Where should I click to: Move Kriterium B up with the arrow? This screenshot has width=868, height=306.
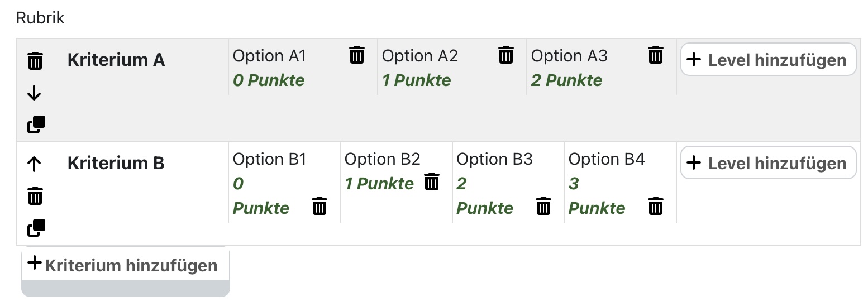tap(35, 164)
